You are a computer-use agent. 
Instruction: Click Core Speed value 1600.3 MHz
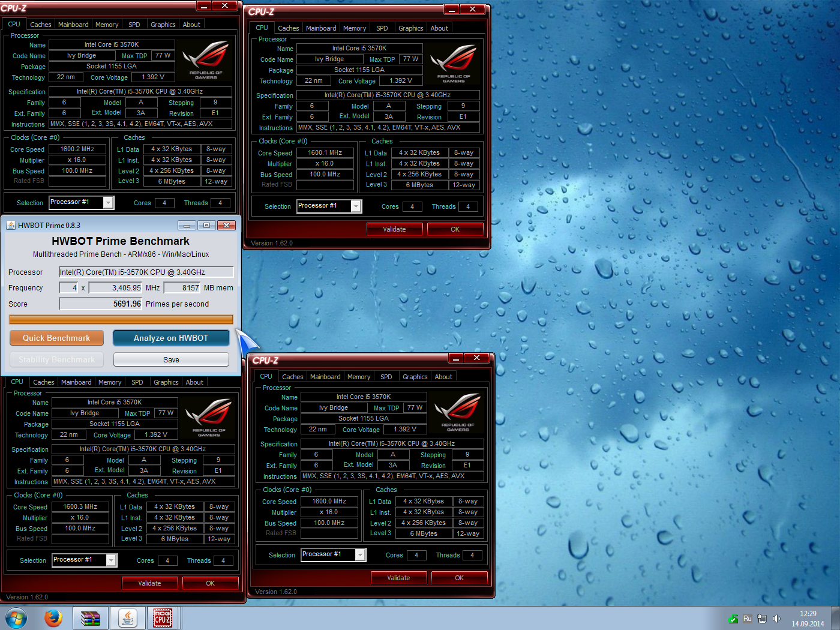pyautogui.click(x=80, y=506)
